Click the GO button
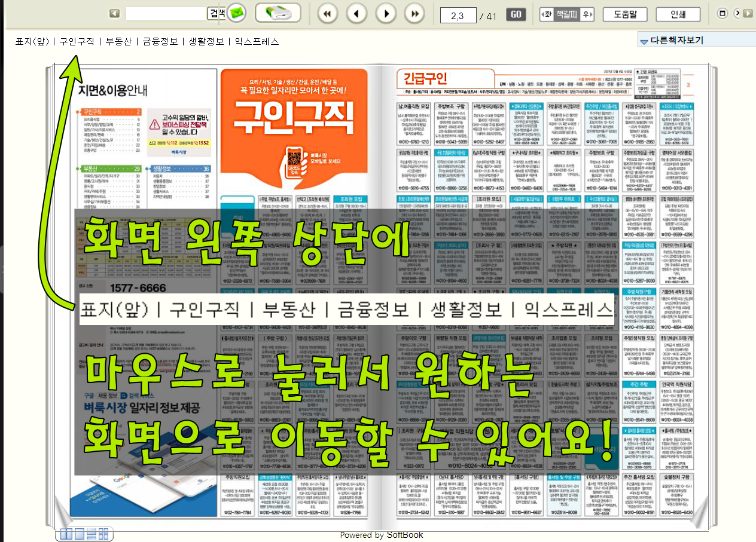This screenshot has height=542, width=756. coord(516,15)
